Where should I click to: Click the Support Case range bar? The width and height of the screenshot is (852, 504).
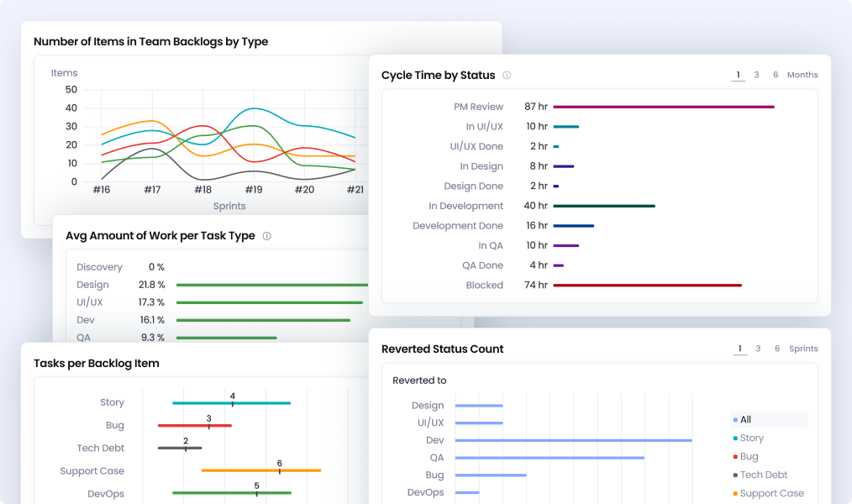(260, 470)
